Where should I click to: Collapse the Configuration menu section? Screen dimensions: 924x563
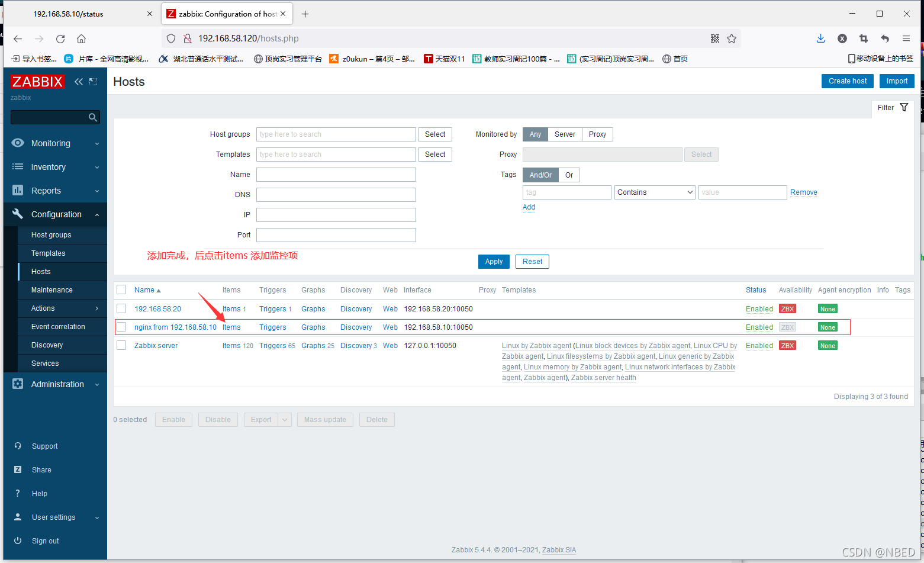coord(97,214)
